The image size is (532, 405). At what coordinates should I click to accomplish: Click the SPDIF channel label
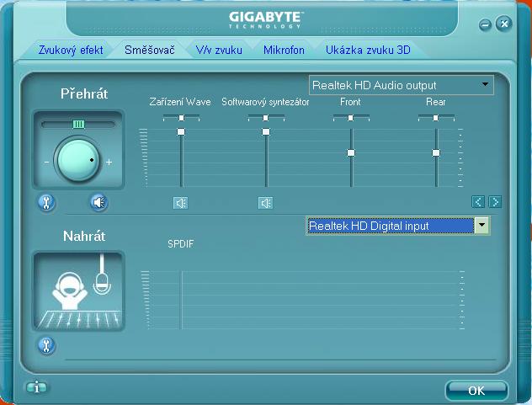[180, 243]
